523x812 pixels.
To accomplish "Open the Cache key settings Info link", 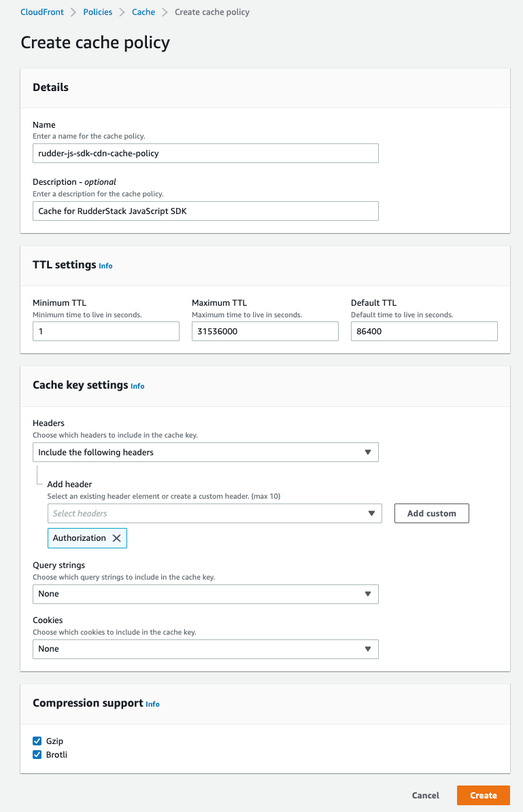I will pyautogui.click(x=137, y=387).
